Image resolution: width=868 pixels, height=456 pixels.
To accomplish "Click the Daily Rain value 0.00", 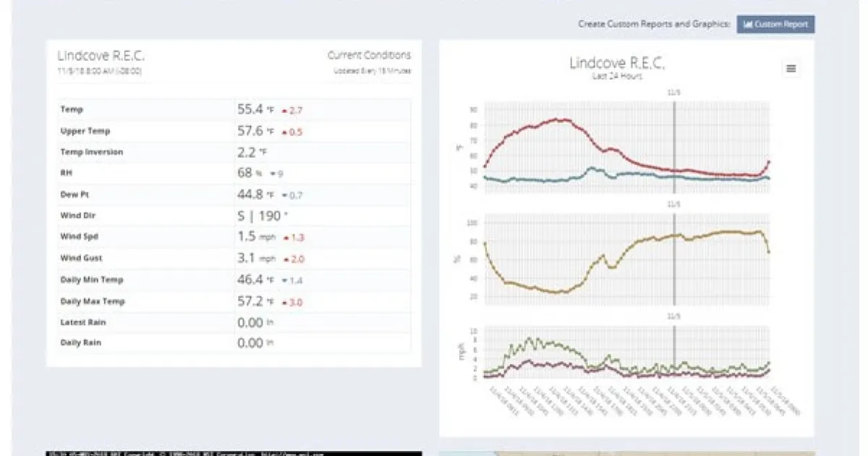I will point(250,343).
